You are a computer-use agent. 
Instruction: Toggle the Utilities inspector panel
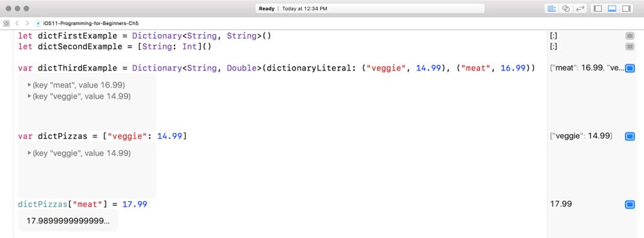pyautogui.click(x=626, y=8)
